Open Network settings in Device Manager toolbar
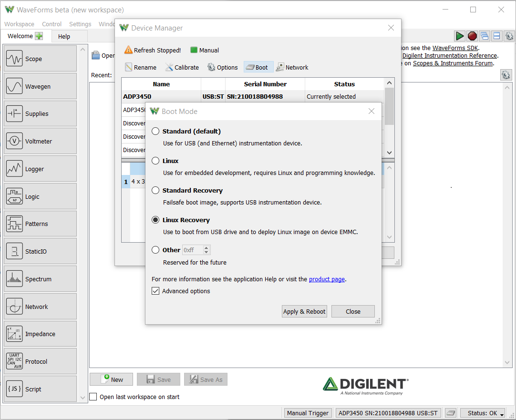 coord(292,67)
